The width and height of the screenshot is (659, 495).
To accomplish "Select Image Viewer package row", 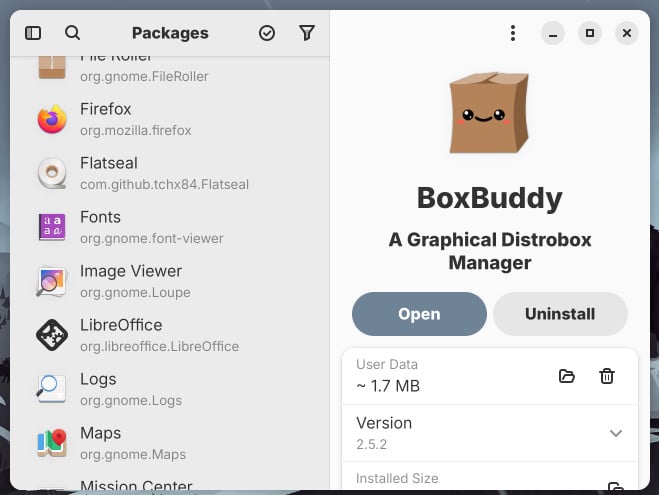I will coord(170,281).
